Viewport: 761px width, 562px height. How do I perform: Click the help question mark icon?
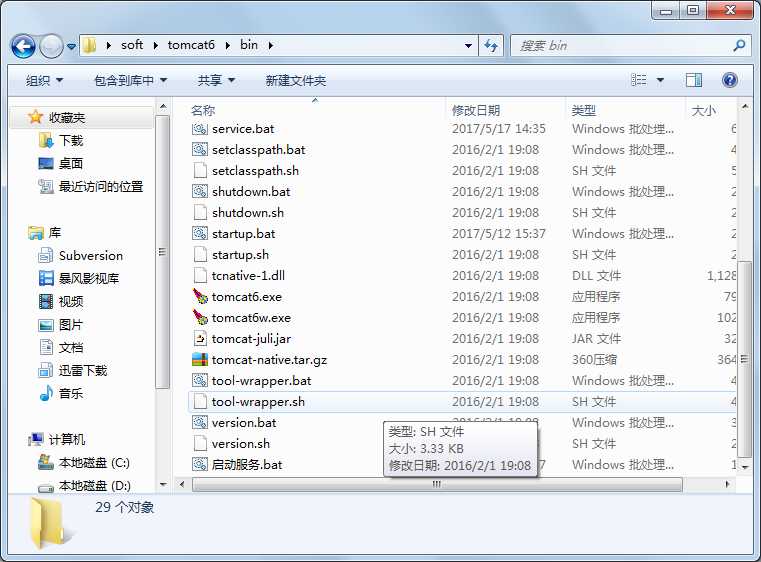point(729,80)
